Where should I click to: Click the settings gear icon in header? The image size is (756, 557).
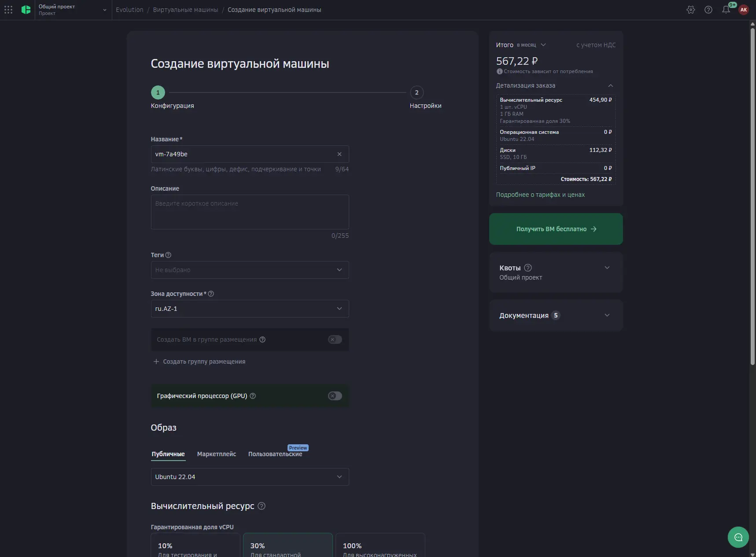(690, 10)
